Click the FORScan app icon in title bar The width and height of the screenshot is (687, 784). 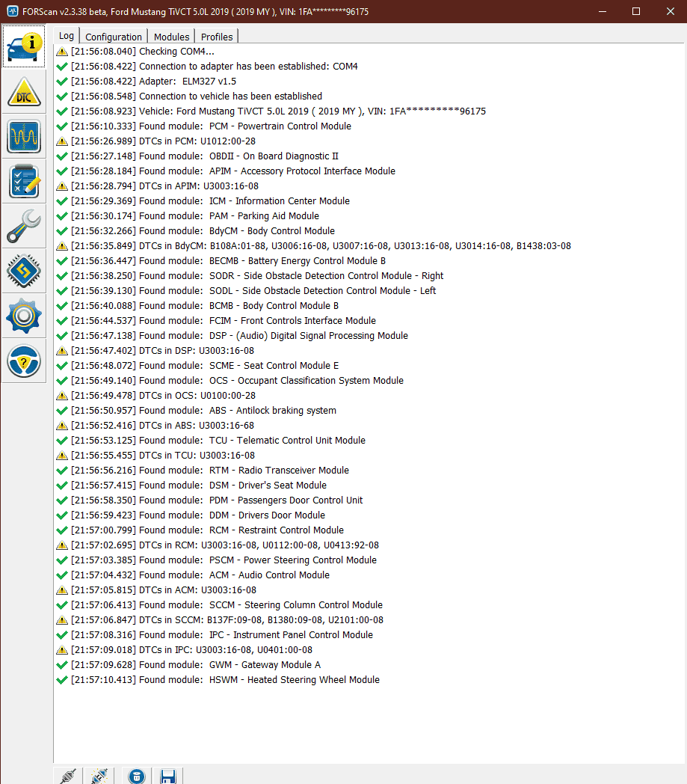13,11
